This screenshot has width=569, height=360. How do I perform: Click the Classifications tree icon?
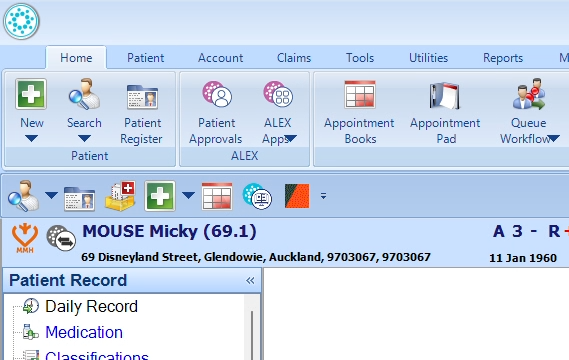pyautogui.click(x=31, y=355)
